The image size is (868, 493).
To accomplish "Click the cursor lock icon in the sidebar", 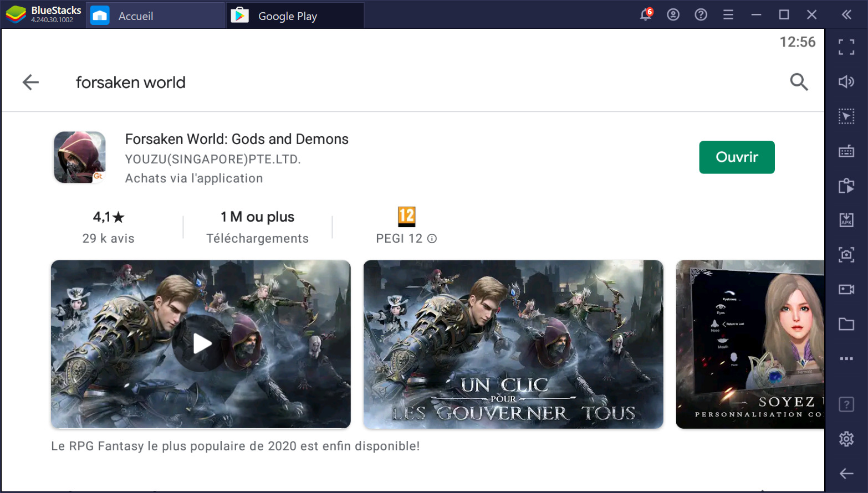I will click(846, 116).
